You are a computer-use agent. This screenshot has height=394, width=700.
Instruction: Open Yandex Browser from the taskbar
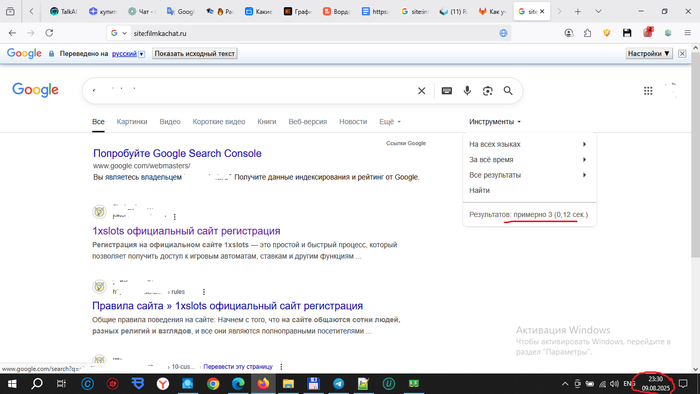[x=163, y=384]
